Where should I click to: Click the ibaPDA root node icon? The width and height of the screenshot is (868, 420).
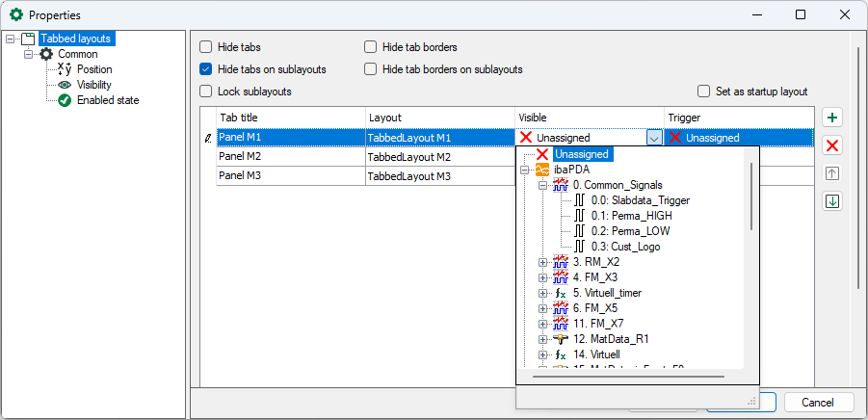coord(542,170)
